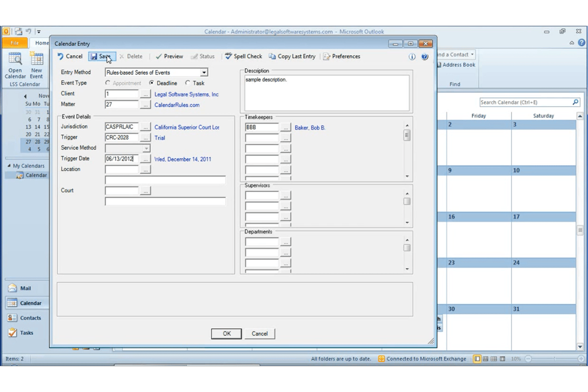Click the Court lookup ellipsis button
Screen dimensions: 588x392
[x=145, y=191]
